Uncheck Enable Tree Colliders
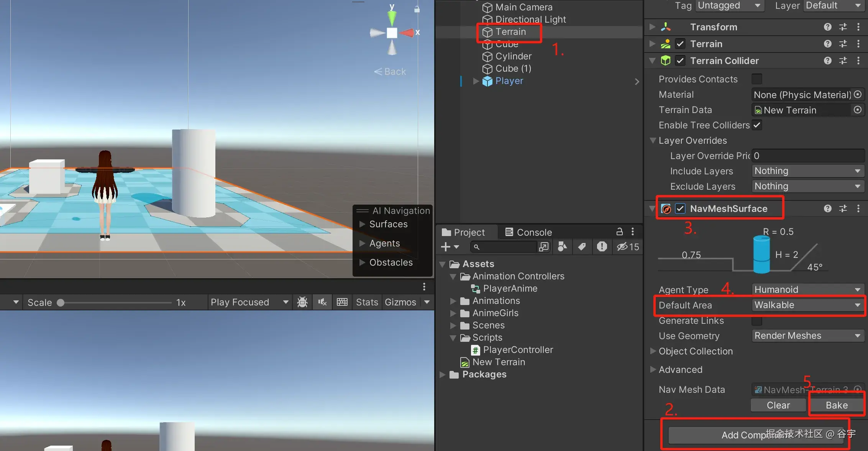Screen dimensions: 868x451 point(757,125)
